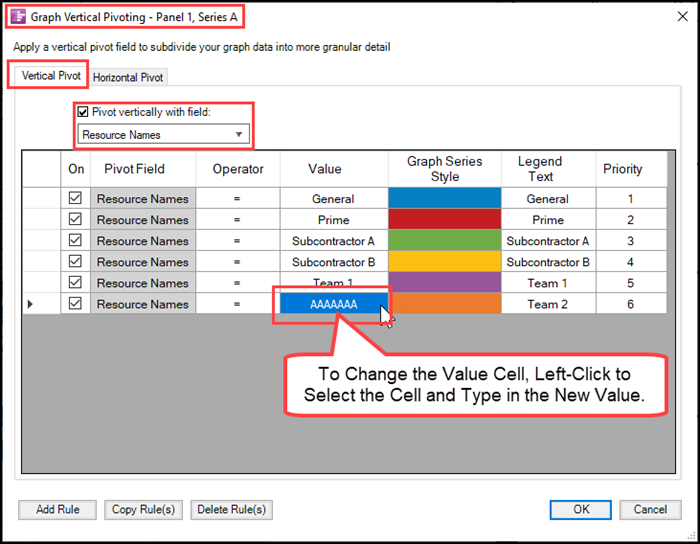Click the operator cell in General row

[x=238, y=198]
